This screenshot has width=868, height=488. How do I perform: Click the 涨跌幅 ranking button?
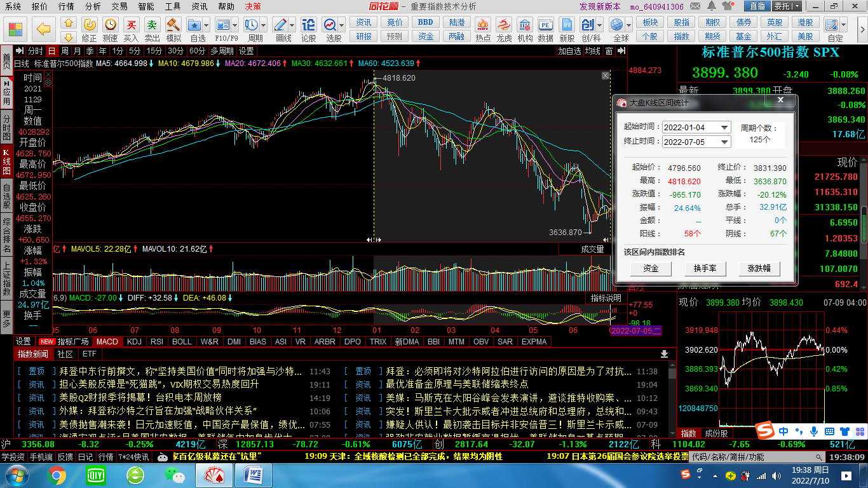(761, 269)
